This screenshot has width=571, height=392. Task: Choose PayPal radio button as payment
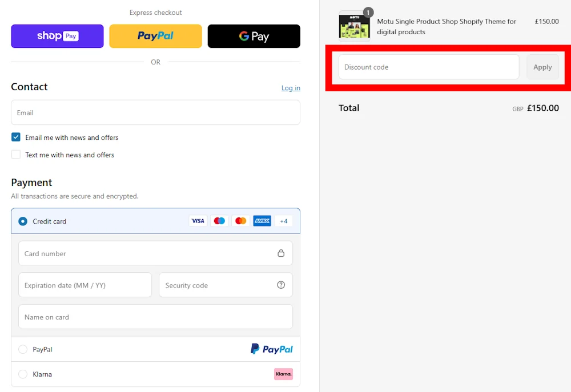(x=23, y=349)
